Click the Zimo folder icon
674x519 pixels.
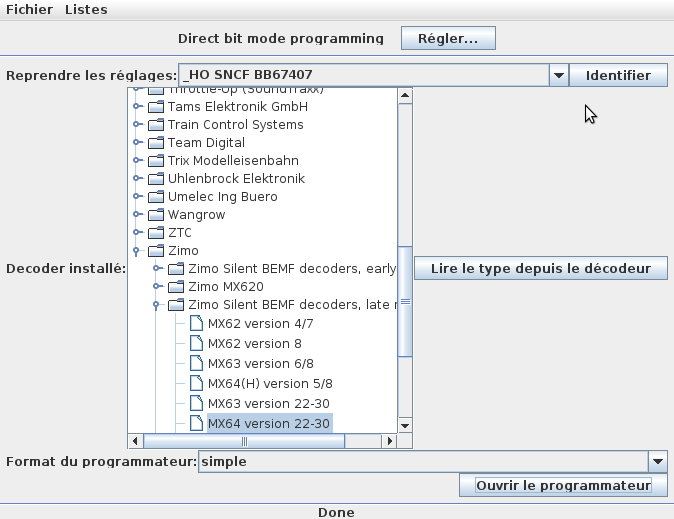(x=156, y=250)
